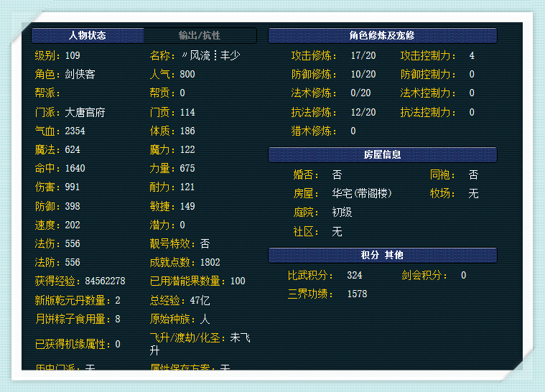The image size is (545, 392).
Task: Select the 比武积分 value 324
Action: tap(355, 276)
